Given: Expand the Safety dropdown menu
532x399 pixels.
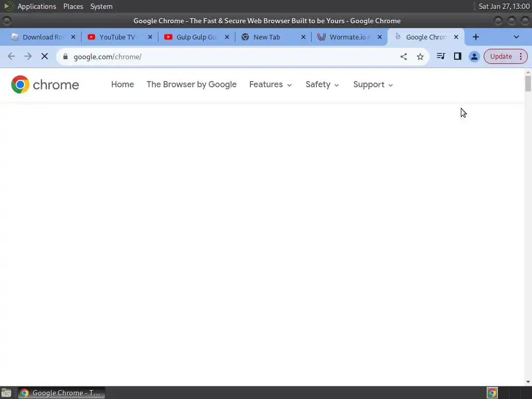Looking at the screenshot, I should click(x=322, y=85).
